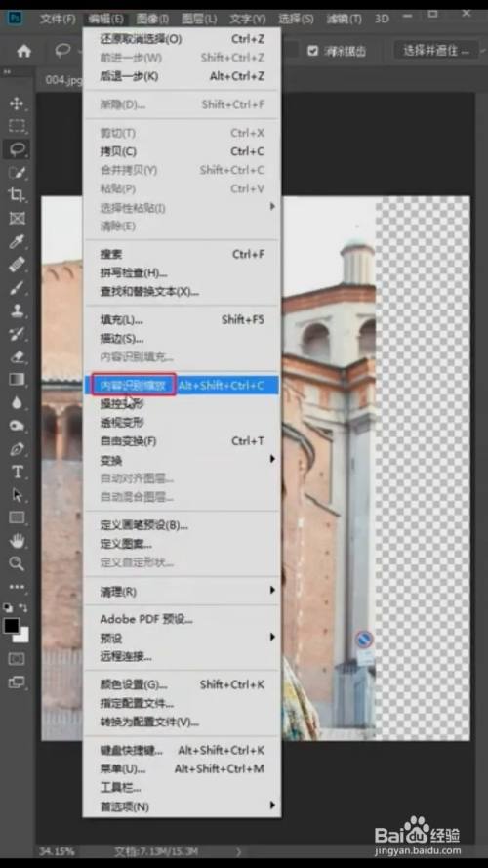Expand the 变换 submenu arrow

coord(271,460)
